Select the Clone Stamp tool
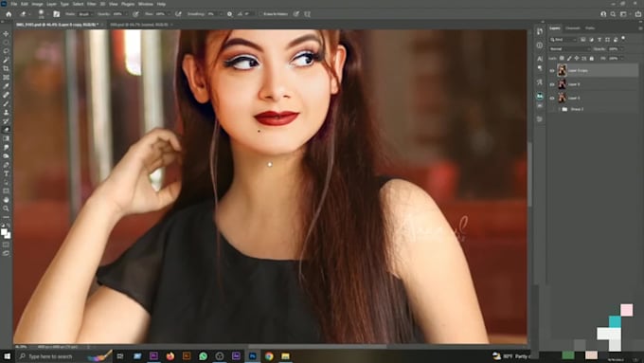This screenshot has height=363, width=644. (x=6, y=112)
